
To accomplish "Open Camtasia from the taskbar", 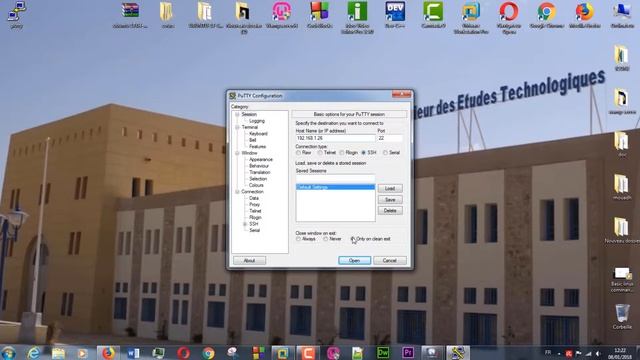I will (307, 353).
